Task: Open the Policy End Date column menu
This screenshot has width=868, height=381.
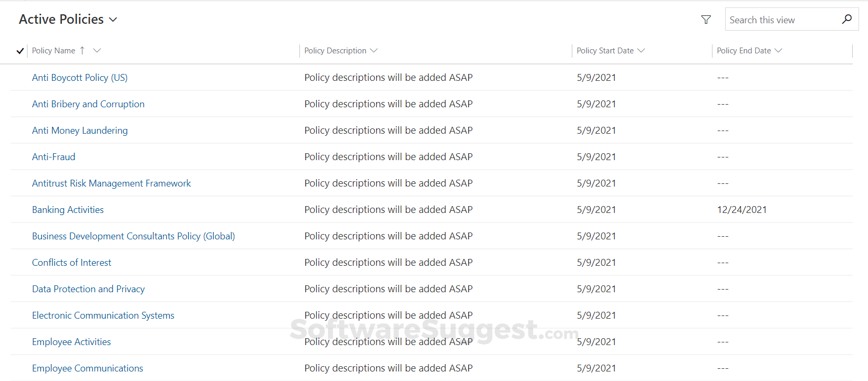Action: (749, 51)
